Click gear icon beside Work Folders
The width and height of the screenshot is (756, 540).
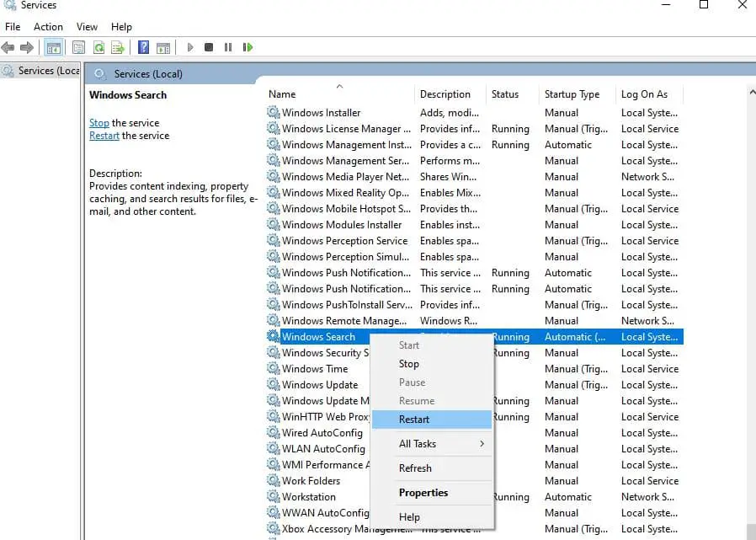click(x=274, y=481)
